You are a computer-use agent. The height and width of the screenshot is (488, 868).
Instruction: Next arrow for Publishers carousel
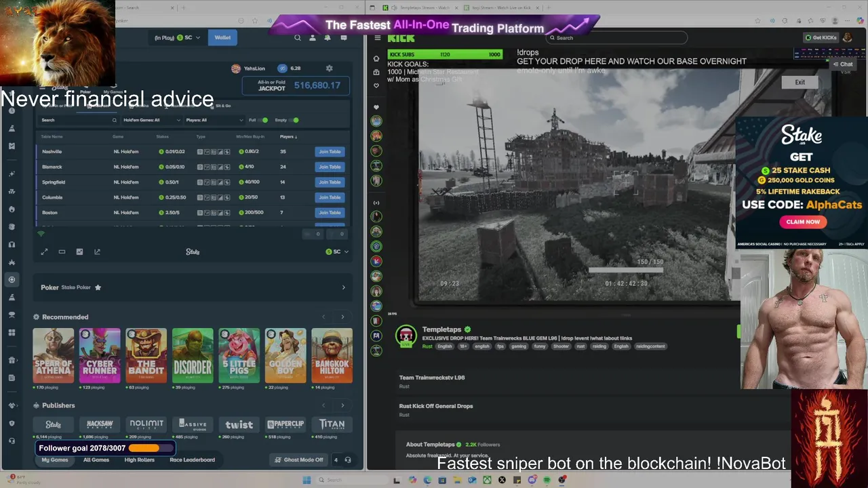tap(342, 405)
